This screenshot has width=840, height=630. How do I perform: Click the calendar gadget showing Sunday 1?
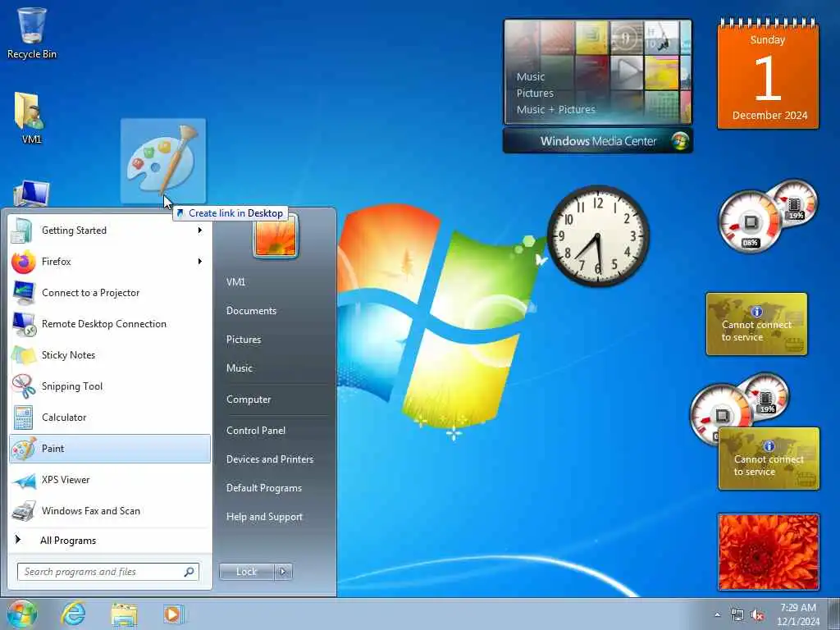tap(768, 74)
